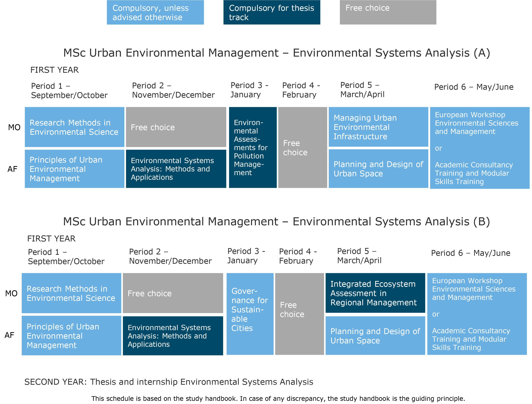Viewport: 532px width, 404px height.
Task: Click 'European Workshop Environmental Sciences and Management' in schedule A
Action: click(x=476, y=123)
